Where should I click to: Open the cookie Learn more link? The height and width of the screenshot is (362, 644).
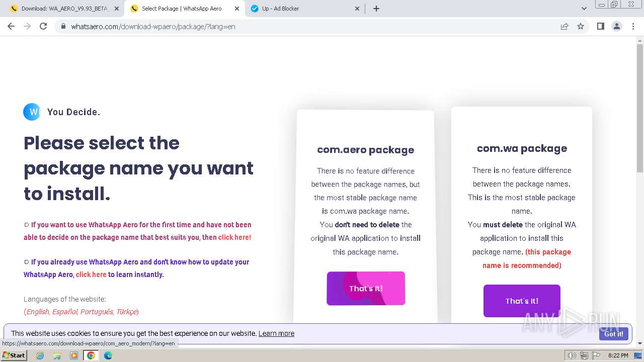coord(276,333)
